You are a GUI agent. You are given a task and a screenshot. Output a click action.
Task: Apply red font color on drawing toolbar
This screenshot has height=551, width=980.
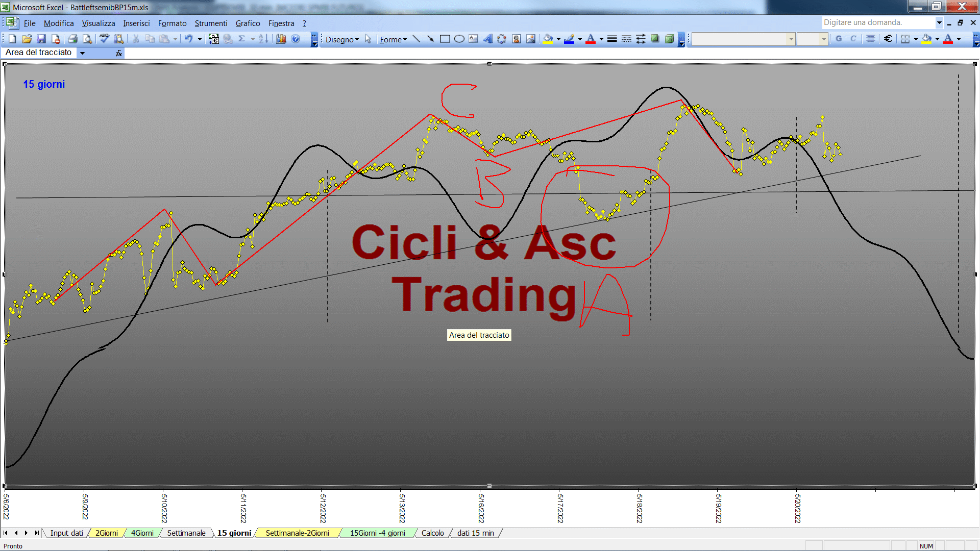(x=591, y=39)
